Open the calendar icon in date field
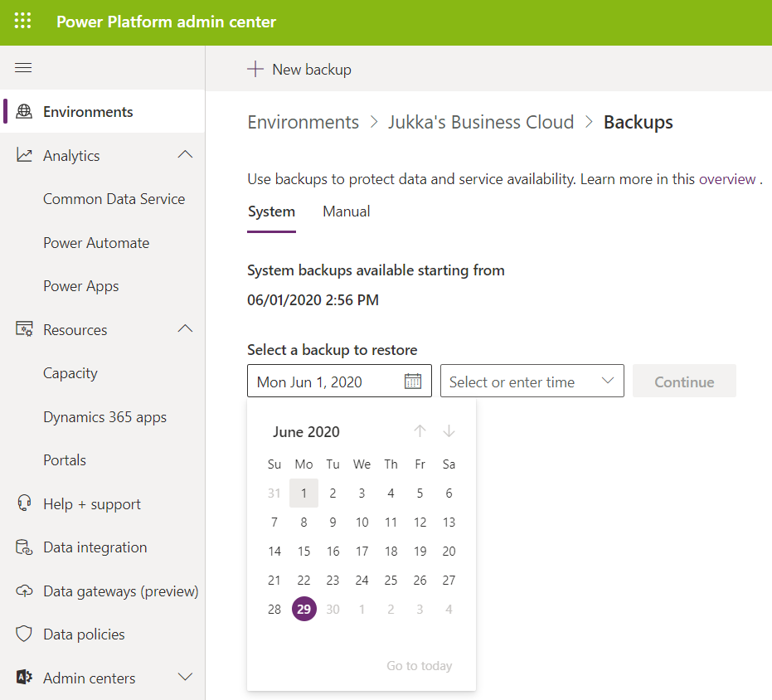772x700 pixels. (x=413, y=381)
